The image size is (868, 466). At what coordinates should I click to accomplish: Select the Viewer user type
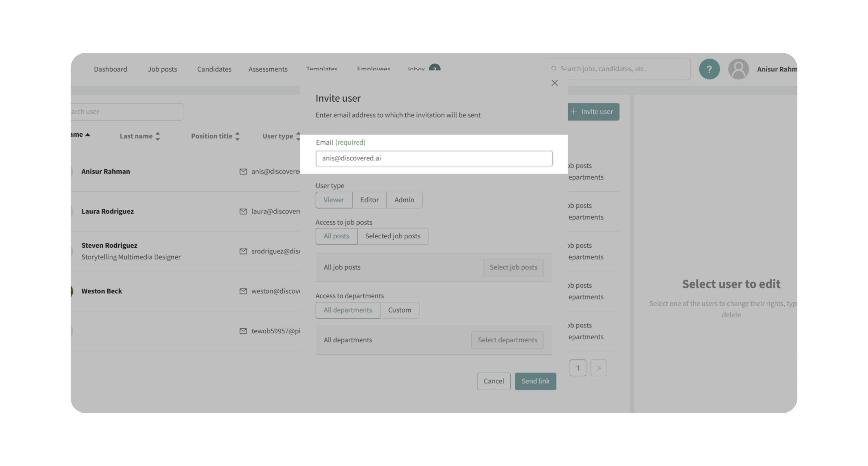click(x=334, y=200)
